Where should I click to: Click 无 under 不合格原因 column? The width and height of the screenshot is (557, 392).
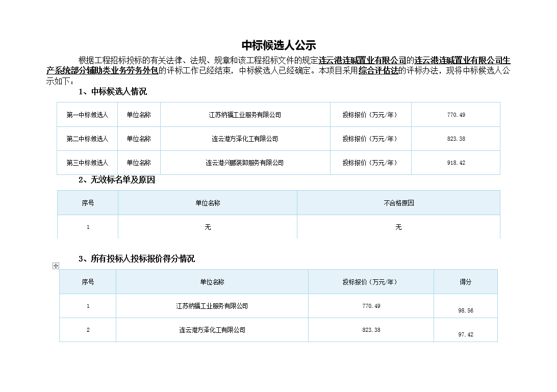[398, 227]
